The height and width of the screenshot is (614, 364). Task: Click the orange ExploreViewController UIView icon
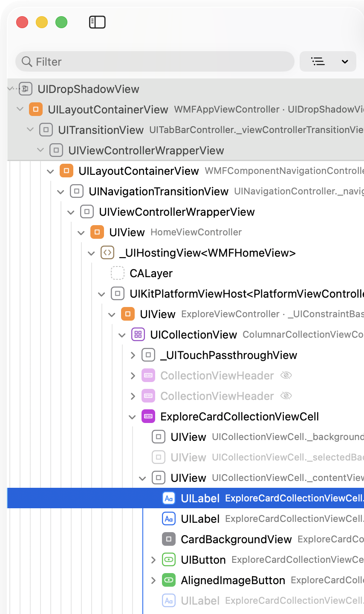point(128,314)
